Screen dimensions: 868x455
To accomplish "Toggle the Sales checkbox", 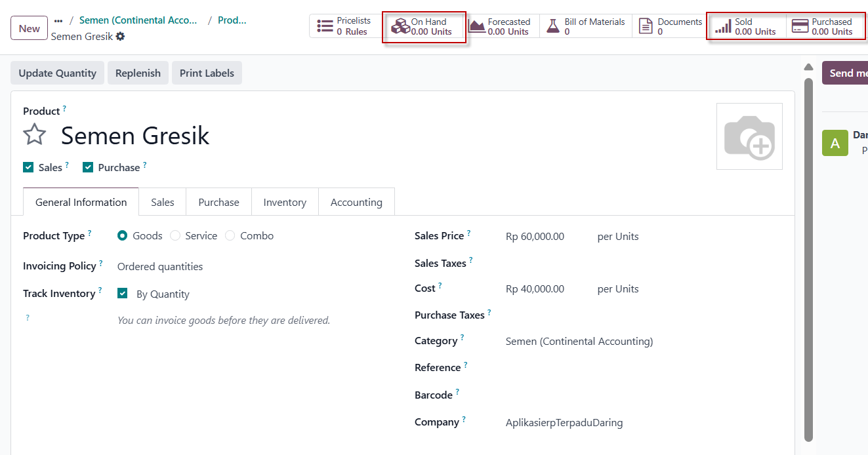I will pos(28,167).
